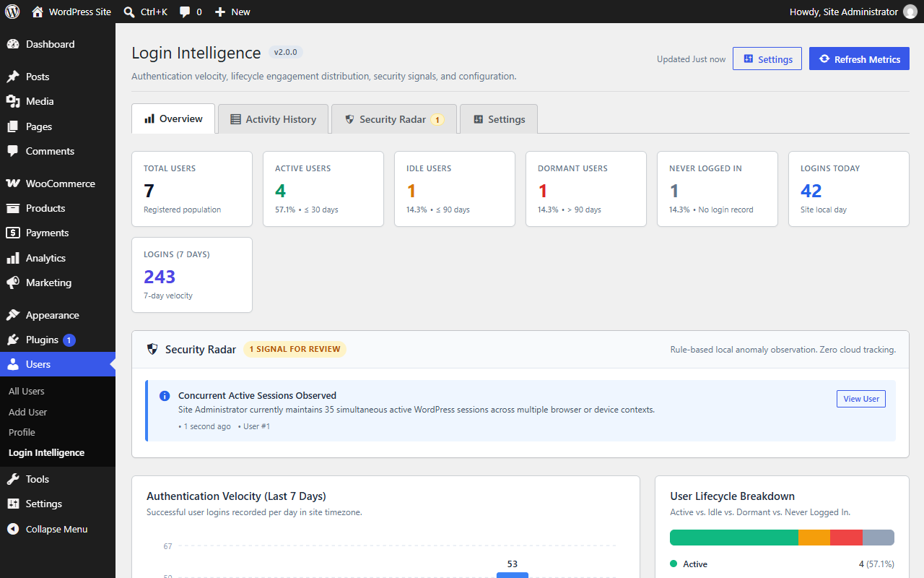Open Dashboard from the sidebar

(x=58, y=44)
